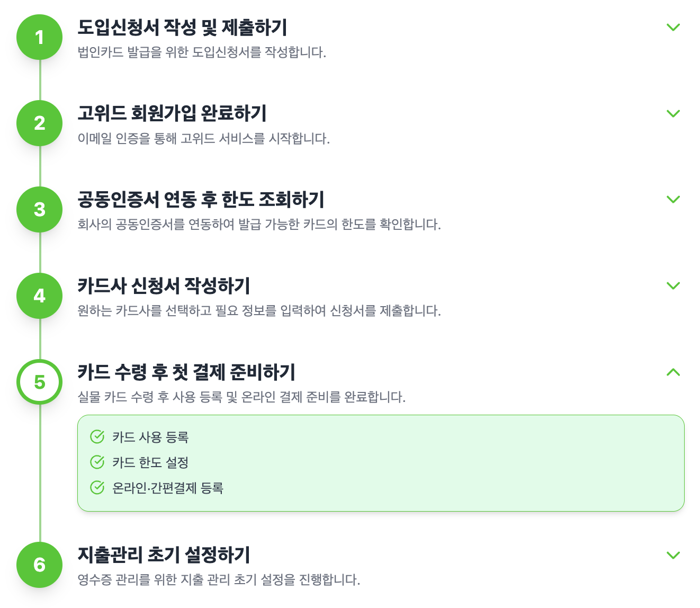The height and width of the screenshot is (608, 700).
Task: Click the 카드 한도 설정 checklist label
Action: [150, 462]
